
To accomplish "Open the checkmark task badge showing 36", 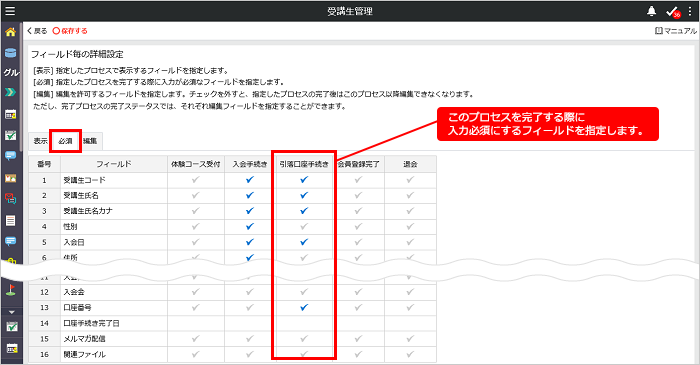I will pyautogui.click(x=673, y=12).
